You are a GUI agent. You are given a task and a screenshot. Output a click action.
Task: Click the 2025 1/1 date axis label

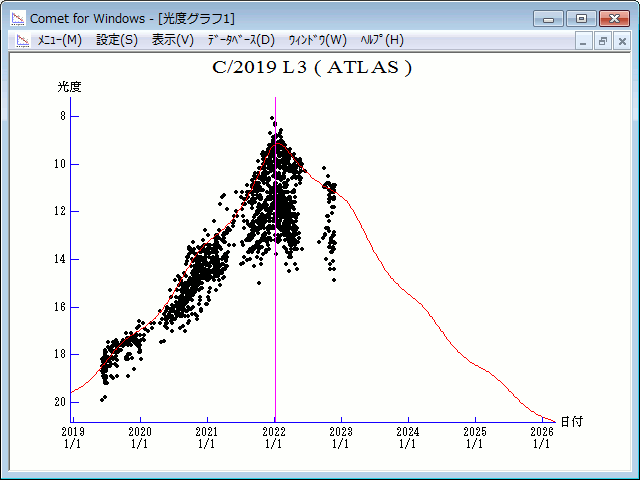(475, 437)
